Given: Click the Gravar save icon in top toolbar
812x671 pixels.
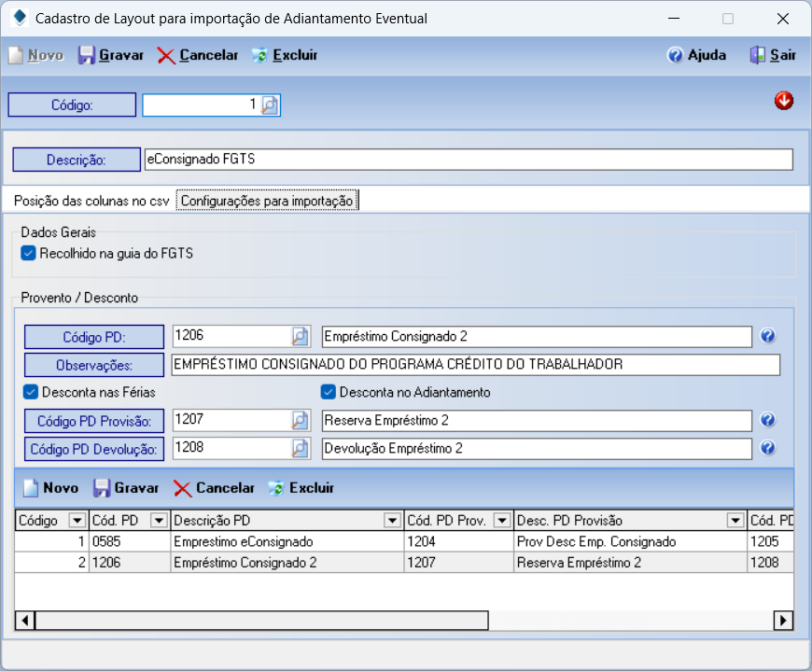Looking at the screenshot, I should [x=87, y=55].
